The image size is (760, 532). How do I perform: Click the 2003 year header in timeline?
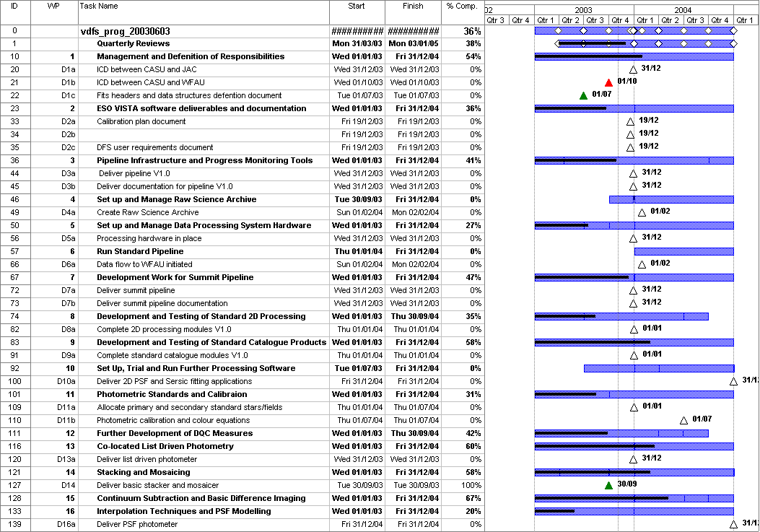pyautogui.click(x=584, y=10)
